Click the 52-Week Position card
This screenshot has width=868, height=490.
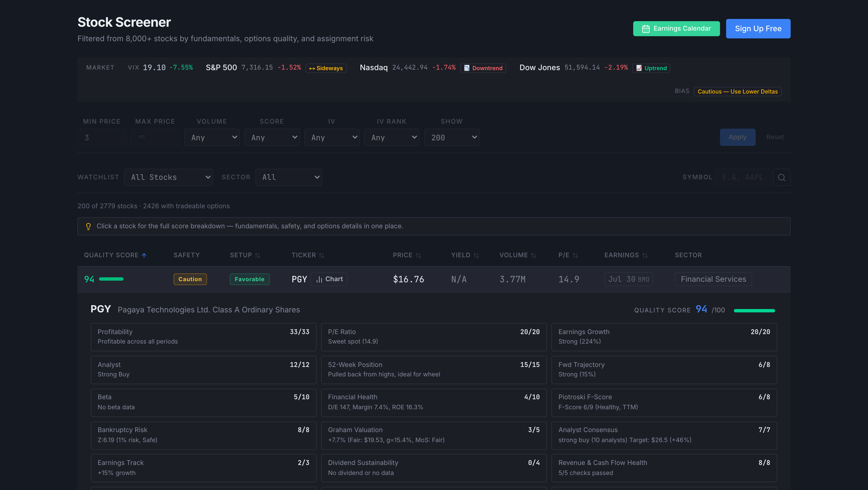tap(434, 370)
